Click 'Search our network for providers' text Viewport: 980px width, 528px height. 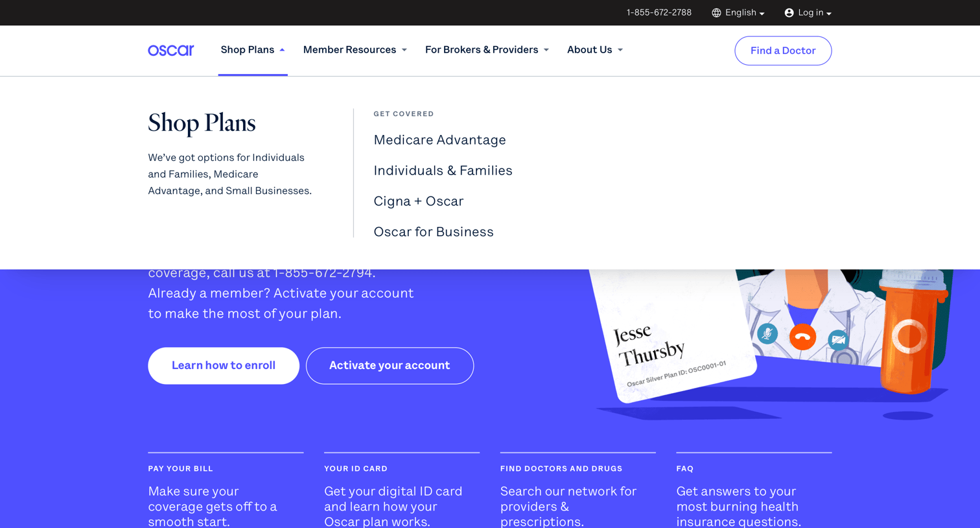pos(568,507)
